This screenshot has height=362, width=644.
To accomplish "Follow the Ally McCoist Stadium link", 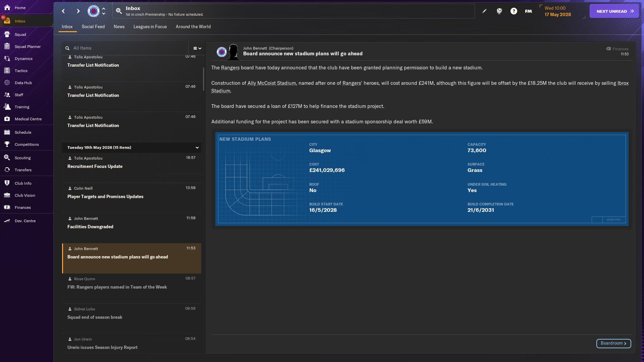I will pyautogui.click(x=272, y=83).
